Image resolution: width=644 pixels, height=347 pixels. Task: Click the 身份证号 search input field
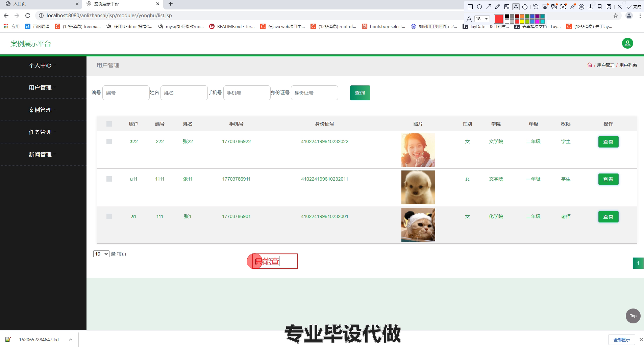click(x=314, y=93)
